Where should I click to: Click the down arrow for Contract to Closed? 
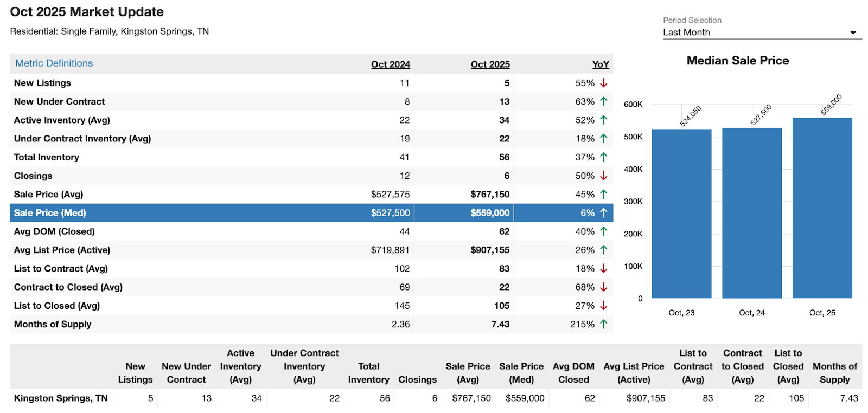point(603,287)
